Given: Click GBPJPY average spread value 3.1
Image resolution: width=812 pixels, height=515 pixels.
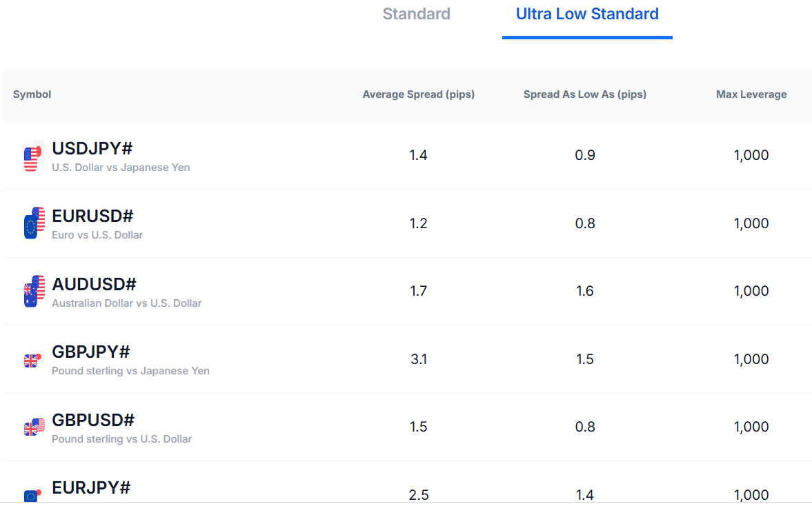Looking at the screenshot, I should [418, 359].
